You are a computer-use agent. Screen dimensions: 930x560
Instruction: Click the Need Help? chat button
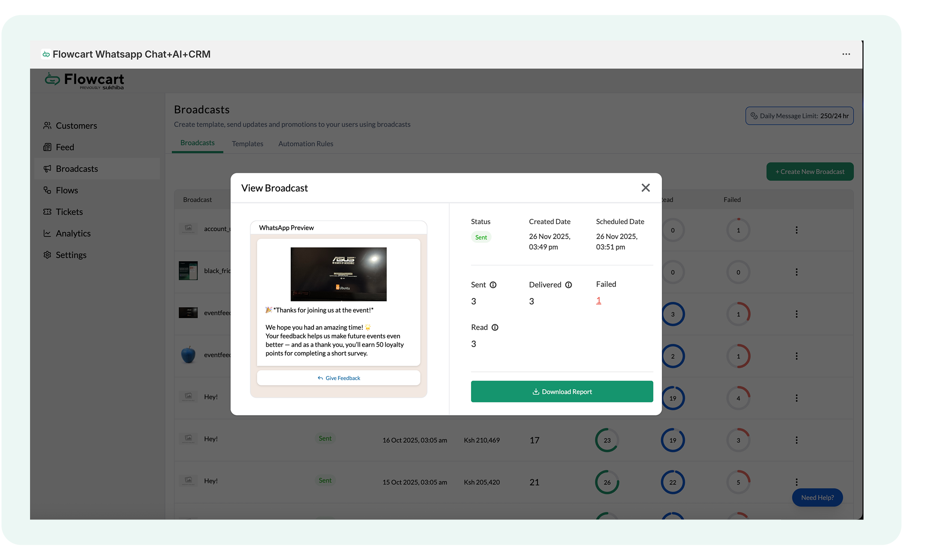pyautogui.click(x=817, y=497)
